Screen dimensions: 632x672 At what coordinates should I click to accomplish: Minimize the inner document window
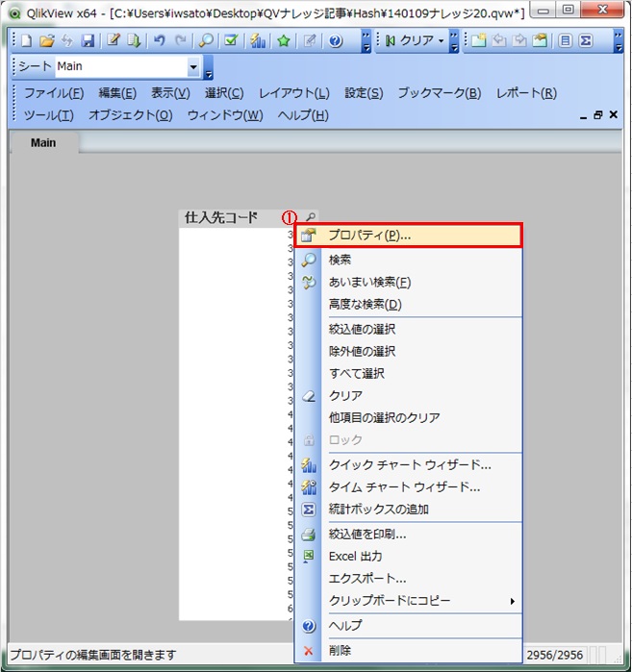[x=583, y=115]
